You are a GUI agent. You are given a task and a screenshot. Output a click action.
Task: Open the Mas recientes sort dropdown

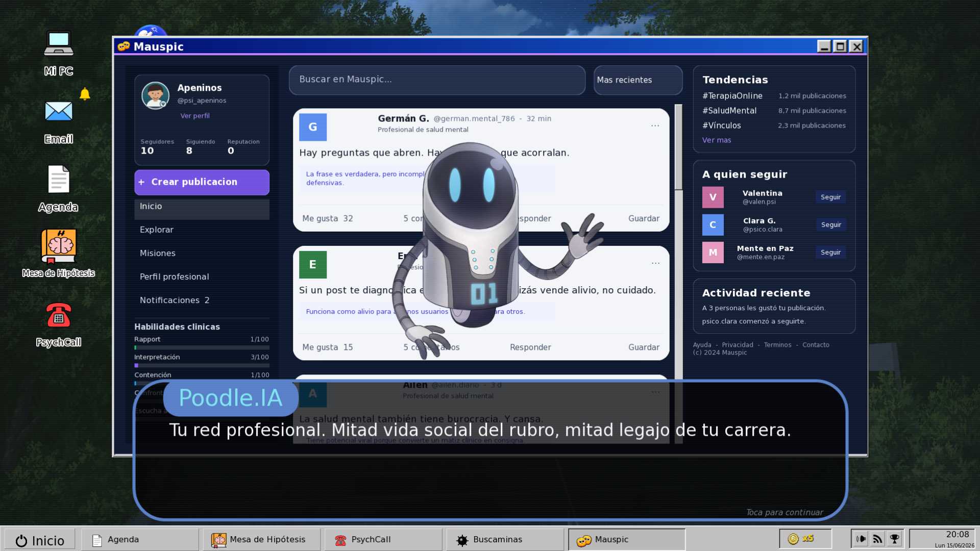point(638,80)
